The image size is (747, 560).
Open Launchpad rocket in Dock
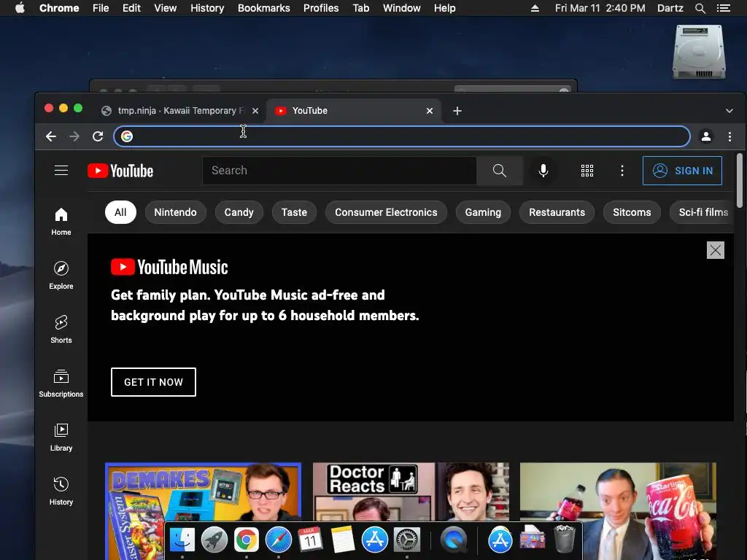(214, 540)
